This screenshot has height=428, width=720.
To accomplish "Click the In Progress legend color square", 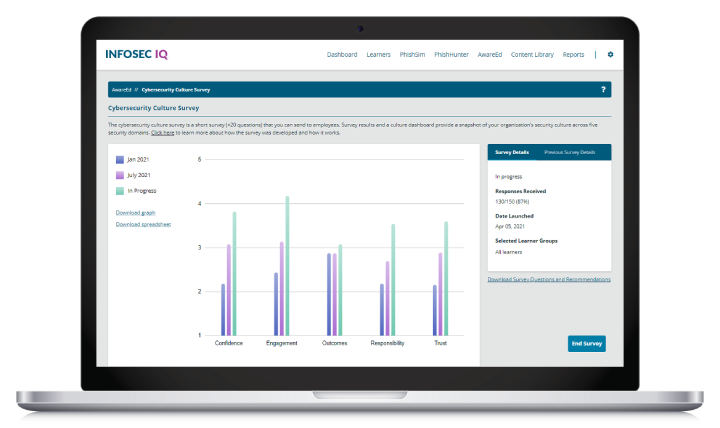I will [x=119, y=190].
